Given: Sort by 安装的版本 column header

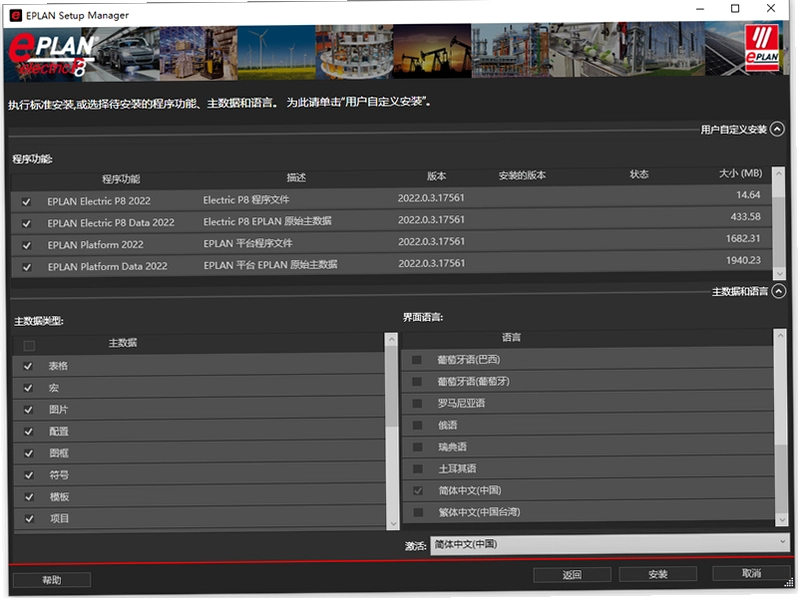Looking at the screenshot, I should tap(522, 176).
